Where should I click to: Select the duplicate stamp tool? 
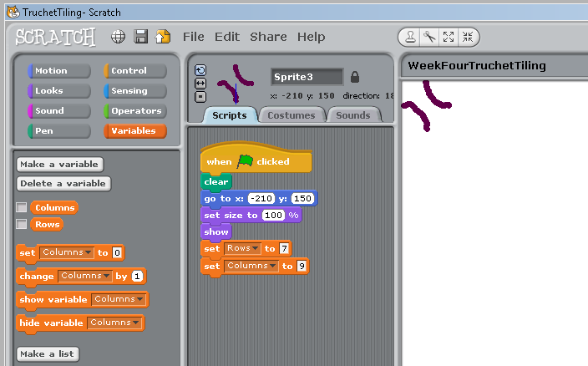[411, 37]
